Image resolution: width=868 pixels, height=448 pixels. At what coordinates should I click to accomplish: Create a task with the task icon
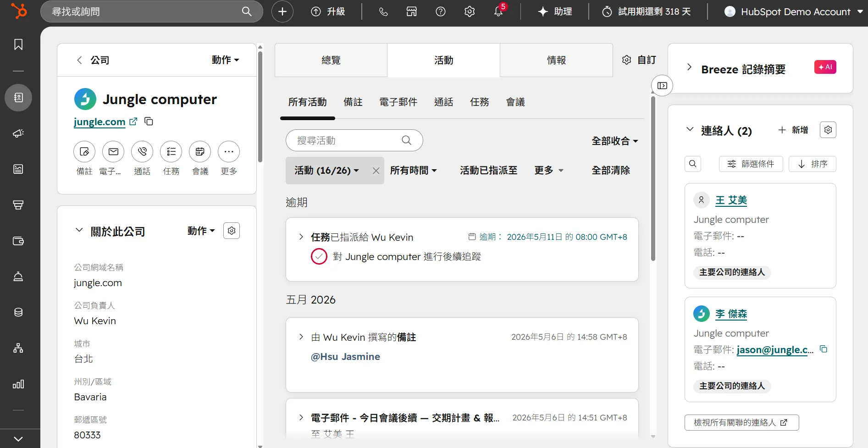[171, 152]
